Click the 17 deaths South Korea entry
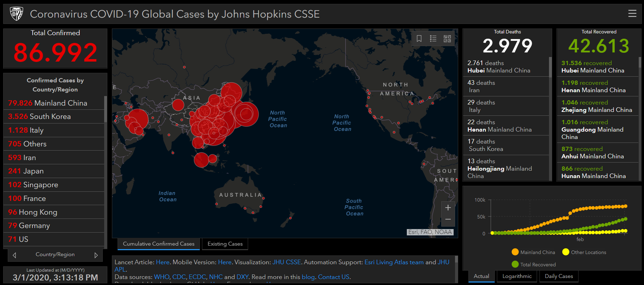This screenshot has width=644, height=285. tap(506, 145)
